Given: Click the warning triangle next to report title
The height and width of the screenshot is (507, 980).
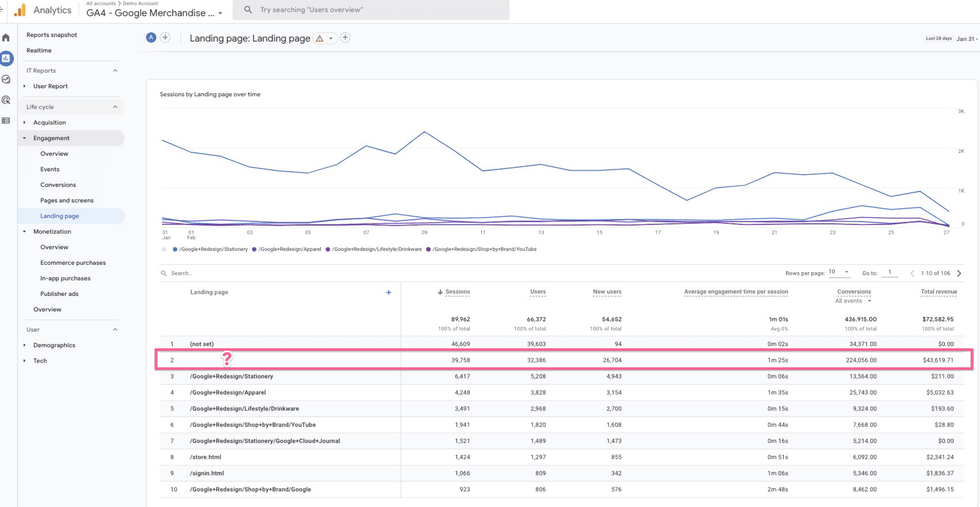Looking at the screenshot, I should tap(320, 39).
